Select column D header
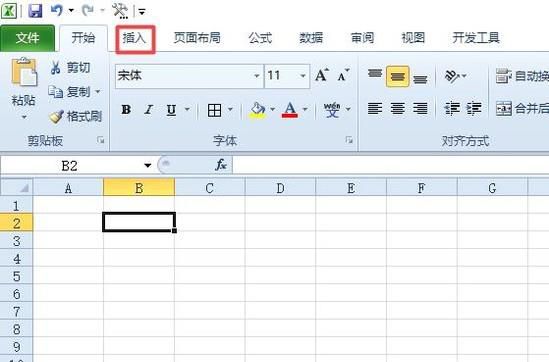This screenshot has width=549, height=362. point(280,188)
